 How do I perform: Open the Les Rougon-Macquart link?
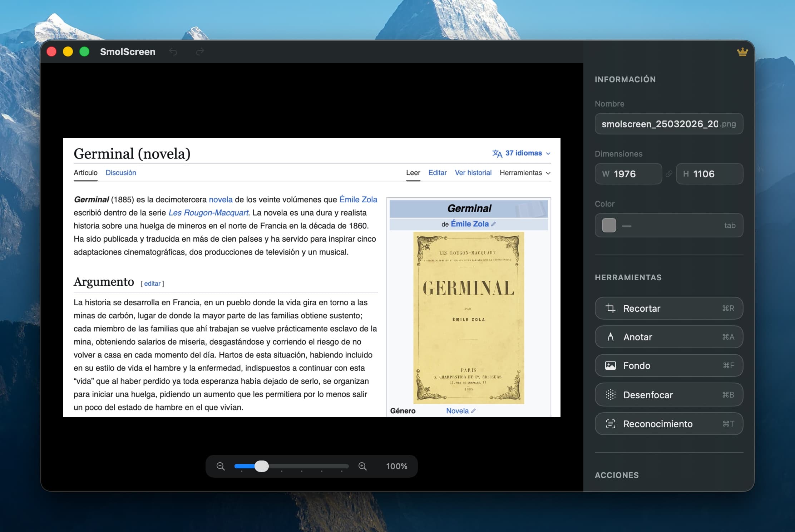208,213
